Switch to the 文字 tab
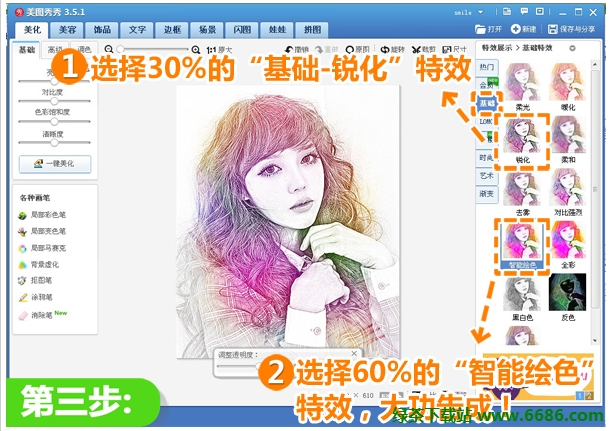This screenshot has height=431, width=609. (x=137, y=30)
